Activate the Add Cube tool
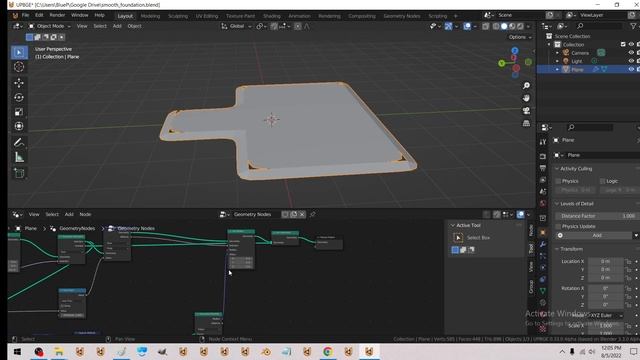Image resolution: width=640 pixels, height=360 pixels. pyautogui.click(x=19, y=173)
